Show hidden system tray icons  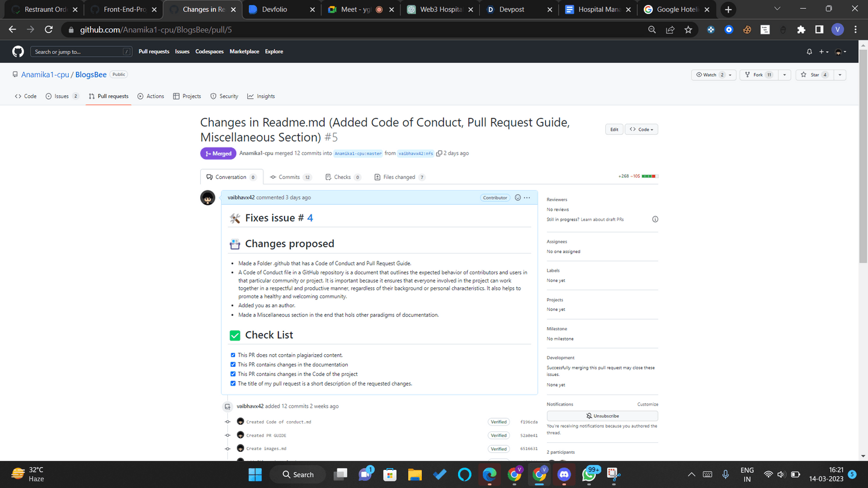691,475
